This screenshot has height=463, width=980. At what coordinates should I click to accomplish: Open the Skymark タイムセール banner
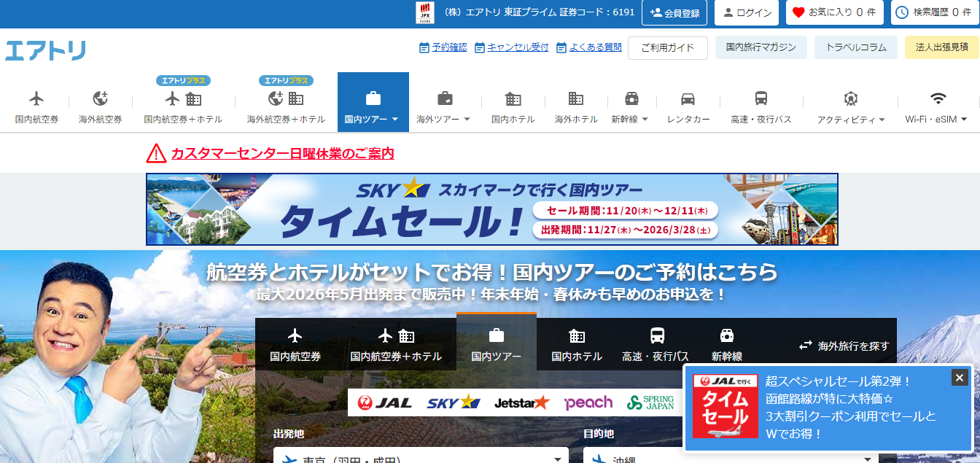(x=491, y=209)
